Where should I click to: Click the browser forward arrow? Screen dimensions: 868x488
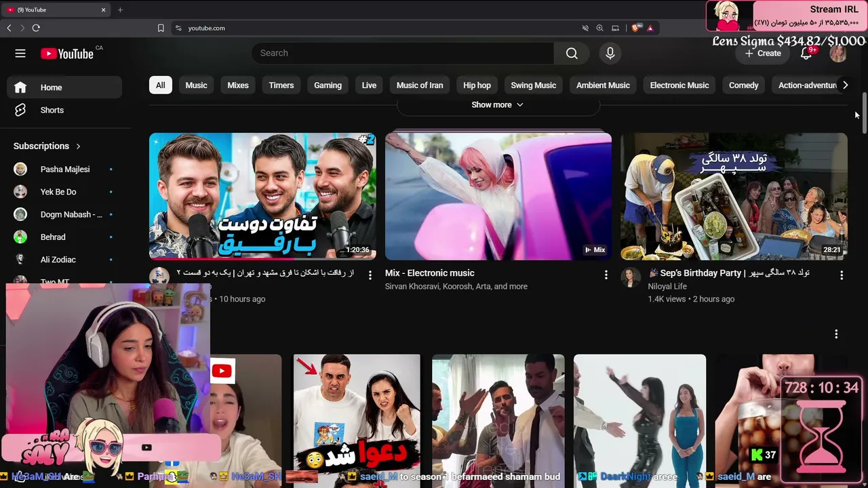tap(22, 28)
